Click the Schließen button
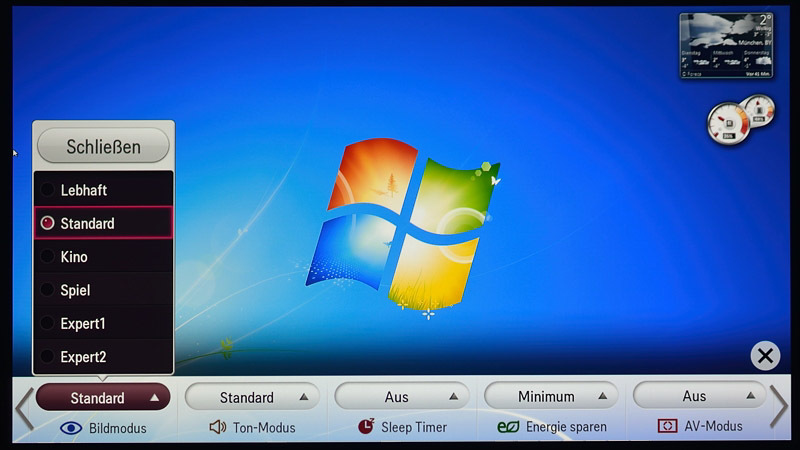This screenshot has width=800, height=450. pos(103,146)
